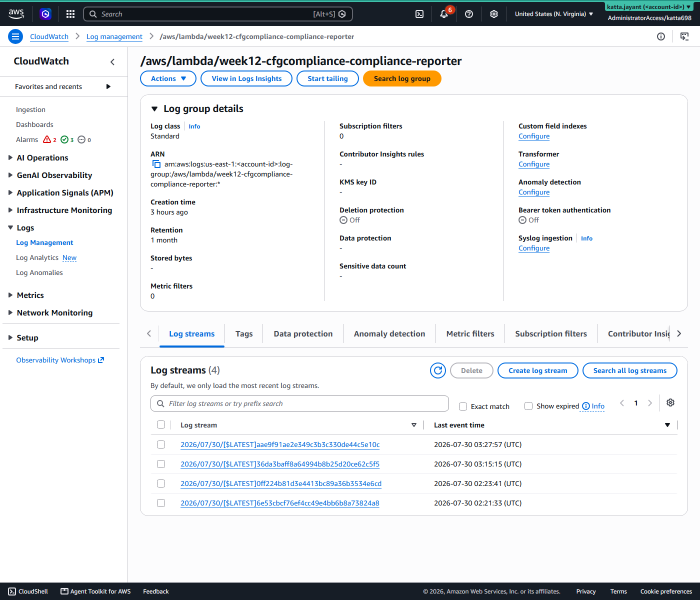Viewport: 700px width, 600px height.
Task: Click the Show expired info icon
Action: click(586, 406)
